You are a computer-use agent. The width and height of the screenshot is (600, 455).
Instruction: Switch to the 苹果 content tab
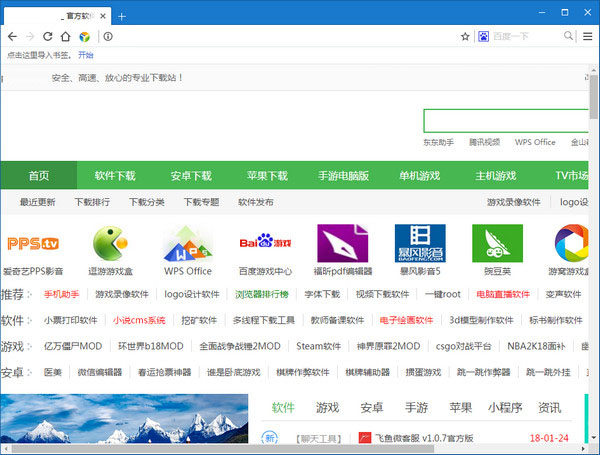pyautogui.click(x=460, y=408)
